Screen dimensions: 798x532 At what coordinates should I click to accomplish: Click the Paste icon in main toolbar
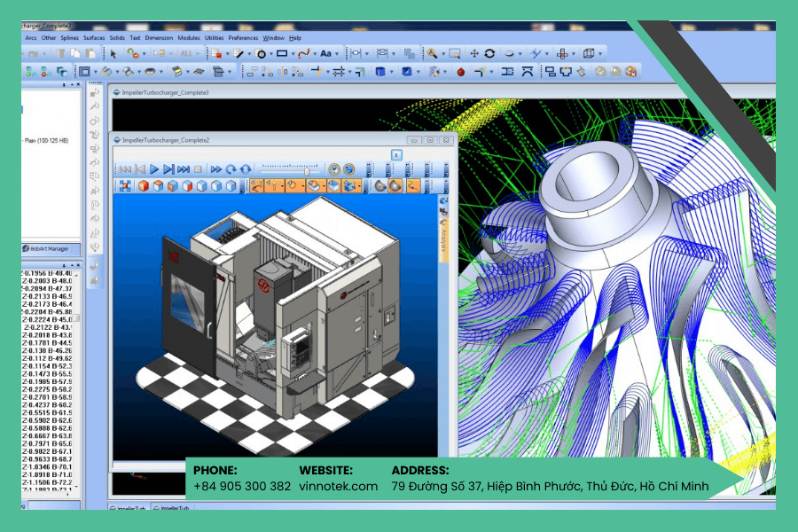90,53
